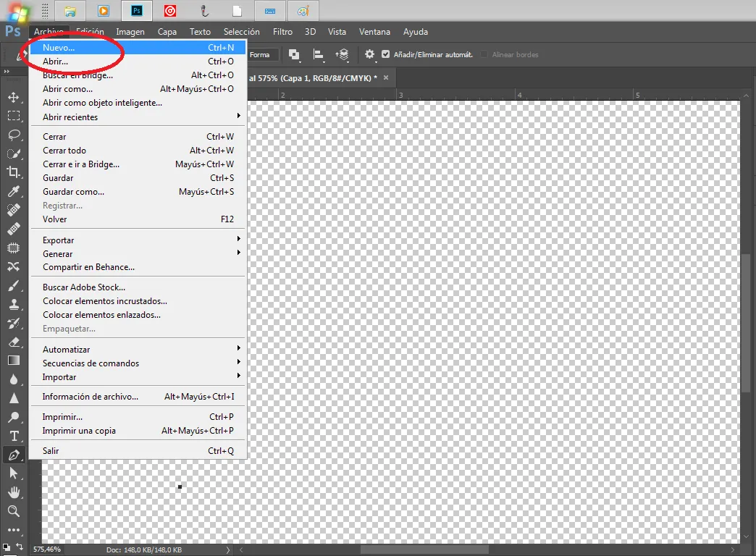The image size is (756, 556).
Task: Expand the collapsed toolbar double arrow
Action: (7, 72)
